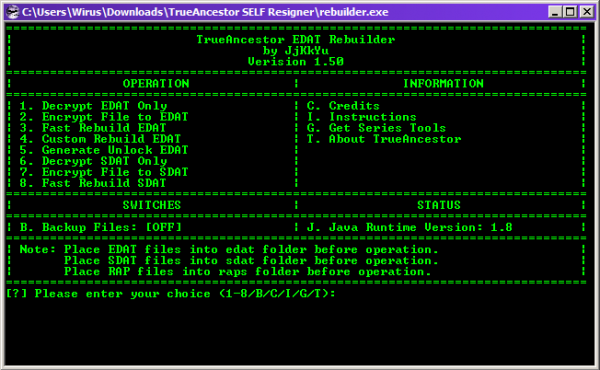Open the Credits information entry
600x370 pixels.
pyautogui.click(x=343, y=106)
